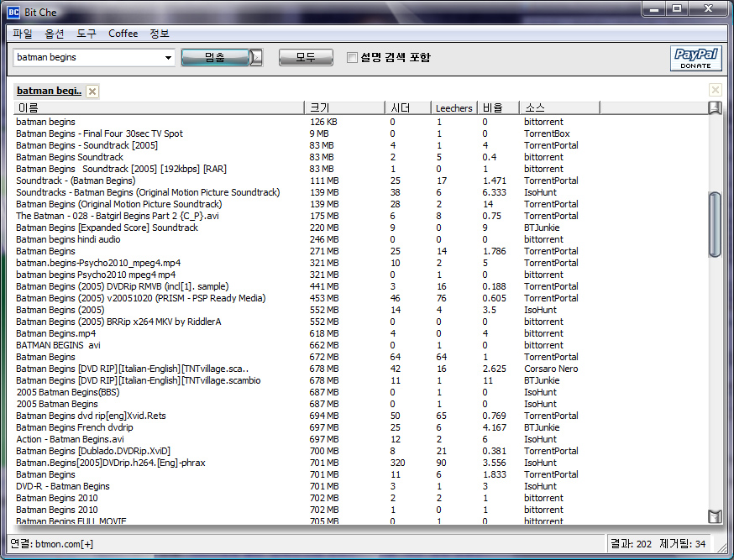Close the batman begi.. tab with its X
Screen dimensions: 734x560
click(92, 92)
